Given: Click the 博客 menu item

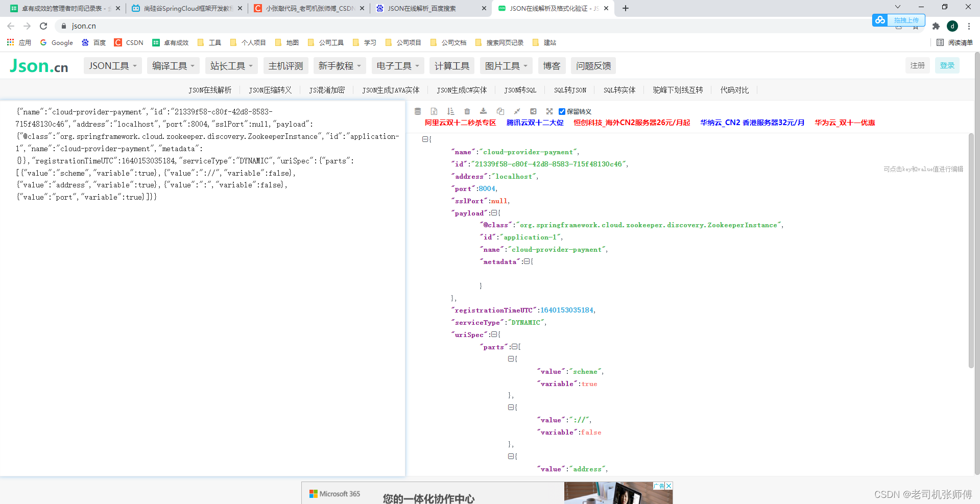Looking at the screenshot, I should (x=552, y=66).
